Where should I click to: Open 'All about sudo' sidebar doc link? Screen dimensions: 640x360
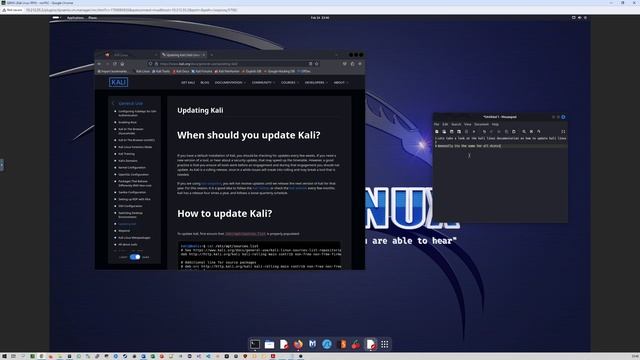click(x=128, y=244)
